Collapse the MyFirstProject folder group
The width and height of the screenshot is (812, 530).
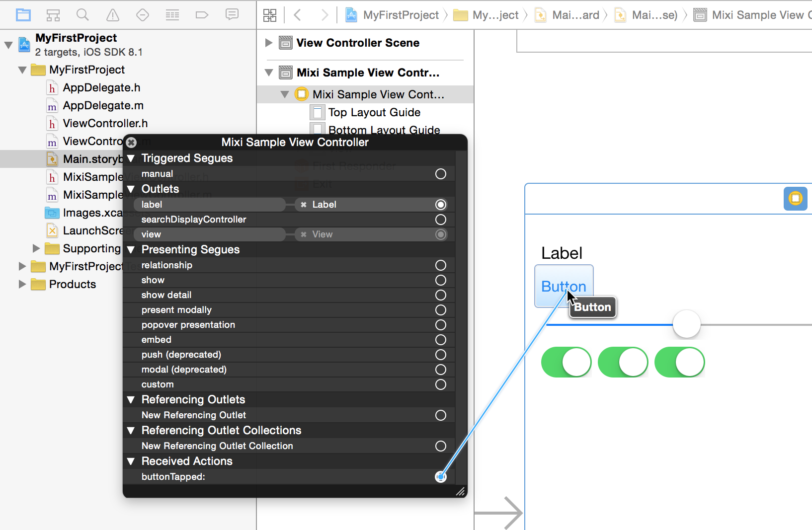[x=22, y=70]
